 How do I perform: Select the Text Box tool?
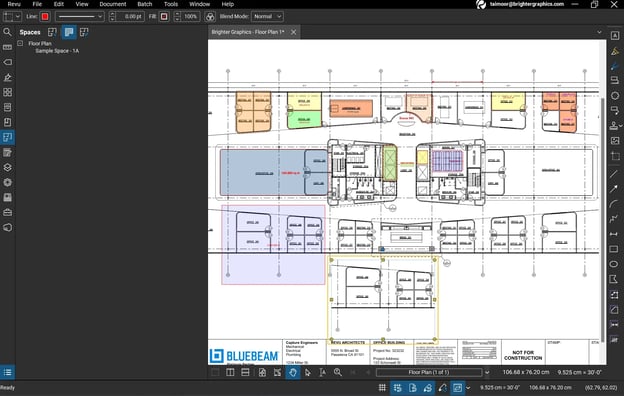pyautogui.click(x=615, y=36)
